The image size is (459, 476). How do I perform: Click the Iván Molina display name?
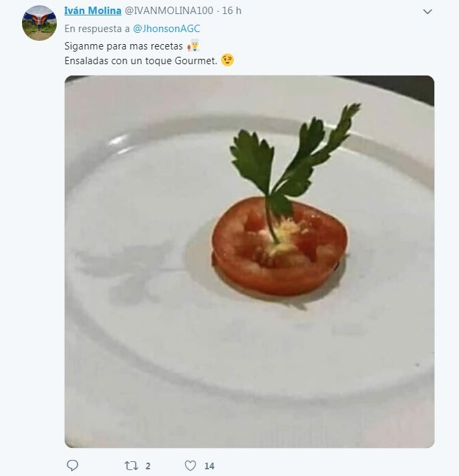(92, 11)
